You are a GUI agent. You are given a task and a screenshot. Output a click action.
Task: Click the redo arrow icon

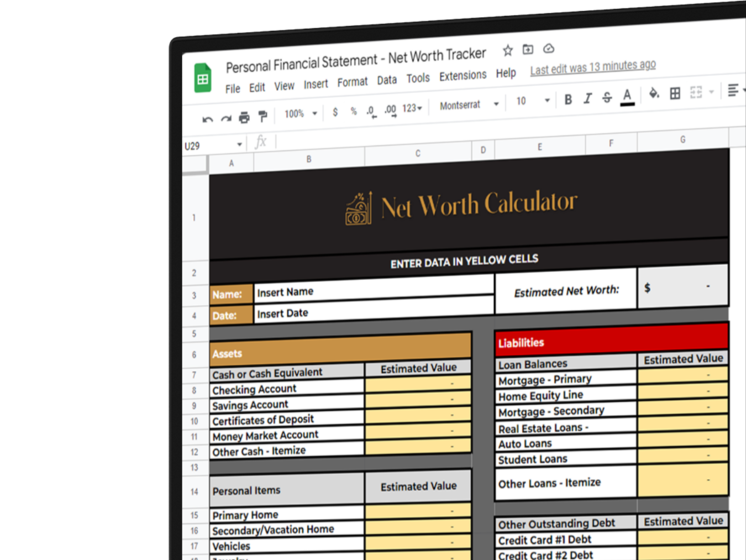click(226, 119)
